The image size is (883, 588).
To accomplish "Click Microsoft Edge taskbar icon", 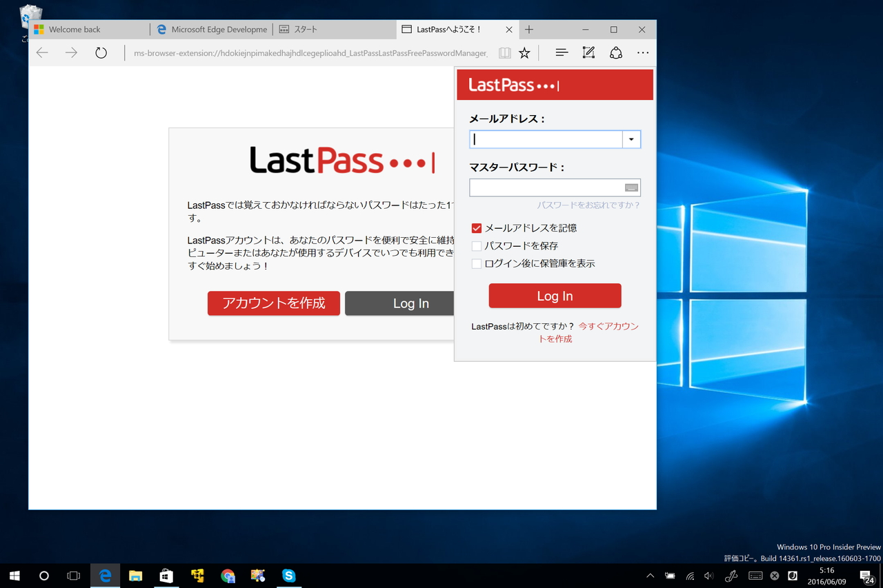I will point(105,576).
